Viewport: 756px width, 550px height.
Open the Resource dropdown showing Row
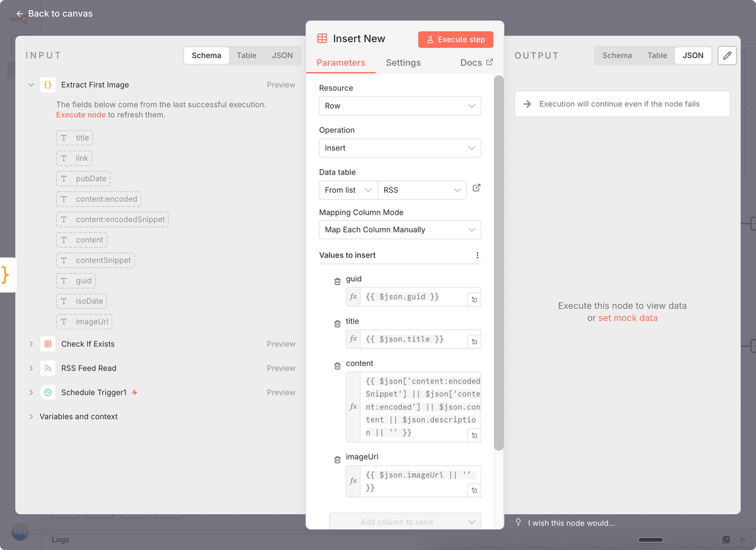[399, 106]
